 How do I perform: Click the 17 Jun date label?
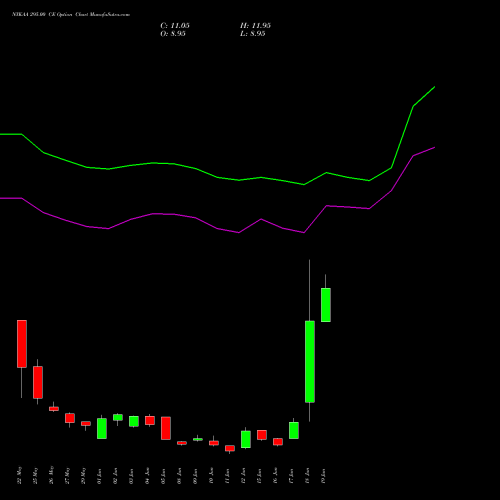[x=291, y=476]
